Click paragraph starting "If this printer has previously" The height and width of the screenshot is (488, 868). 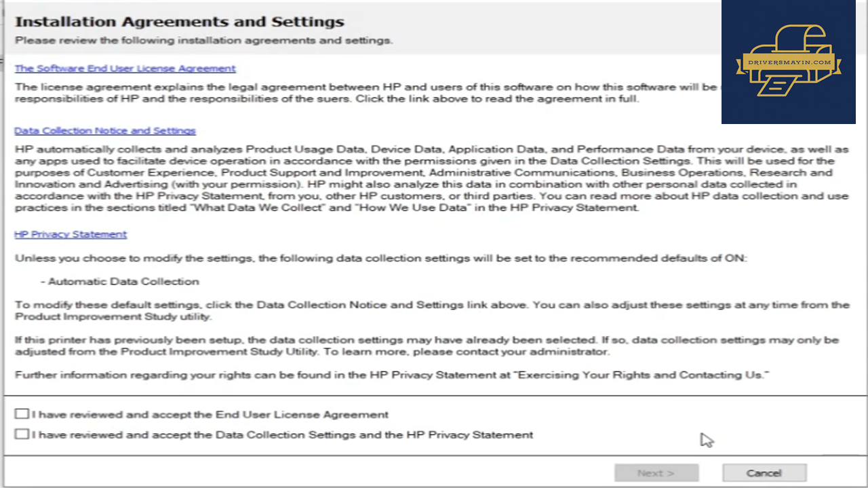[x=427, y=346]
